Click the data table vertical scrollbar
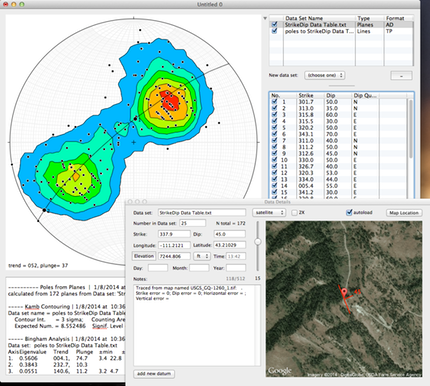The height and width of the screenshot is (386, 430). tap(411, 128)
